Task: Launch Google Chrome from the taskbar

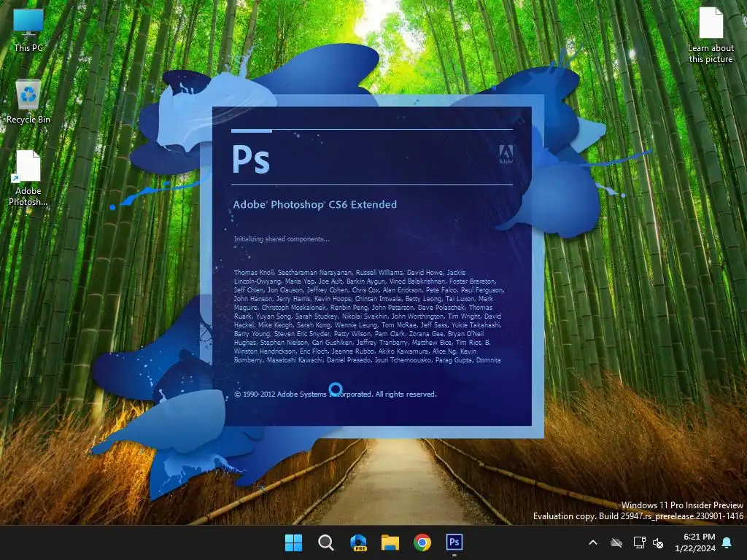Action: (422, 542)
